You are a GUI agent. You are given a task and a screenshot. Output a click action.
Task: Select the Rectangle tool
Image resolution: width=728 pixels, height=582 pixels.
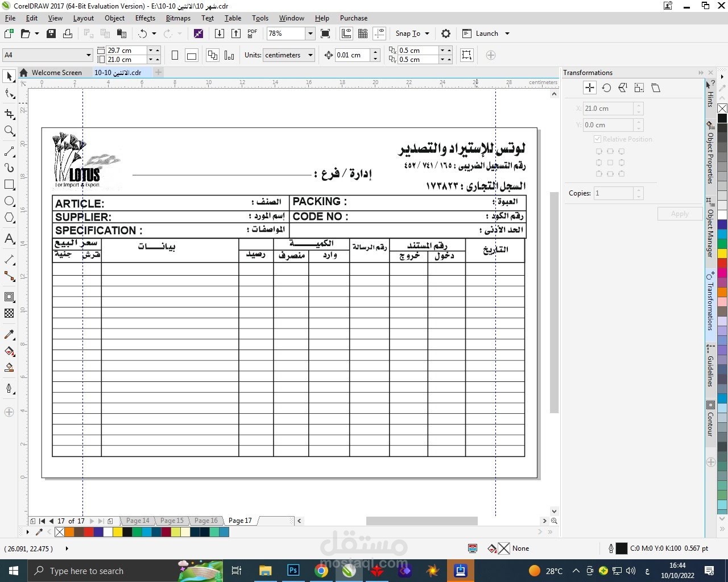click(9, 185)
